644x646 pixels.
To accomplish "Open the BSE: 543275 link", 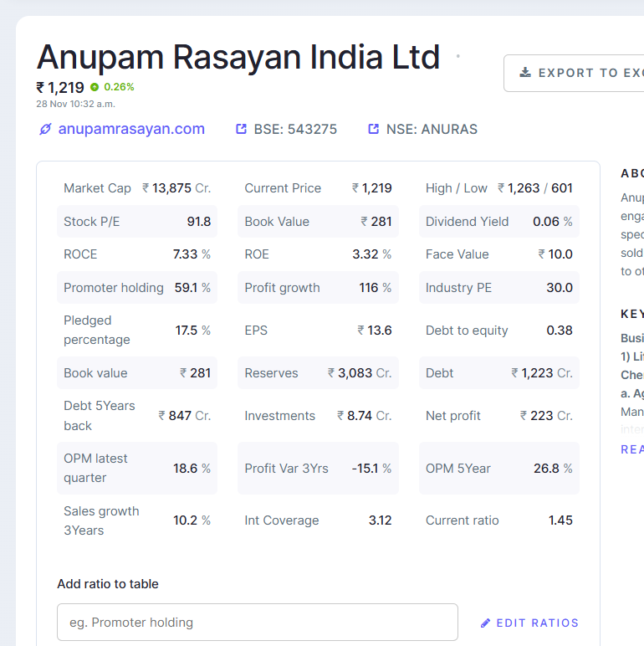I will click(295, 129).
